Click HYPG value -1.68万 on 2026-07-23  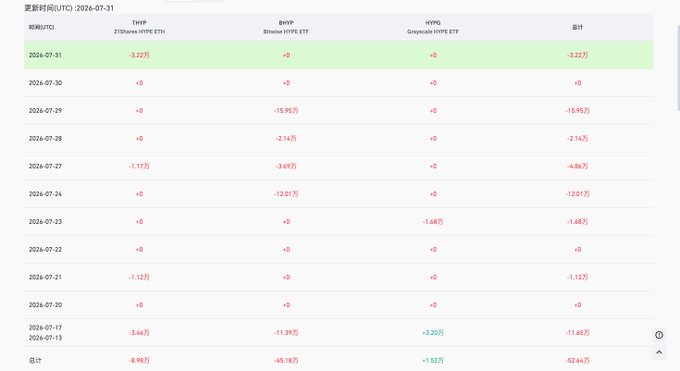click(x=433, y=222)
